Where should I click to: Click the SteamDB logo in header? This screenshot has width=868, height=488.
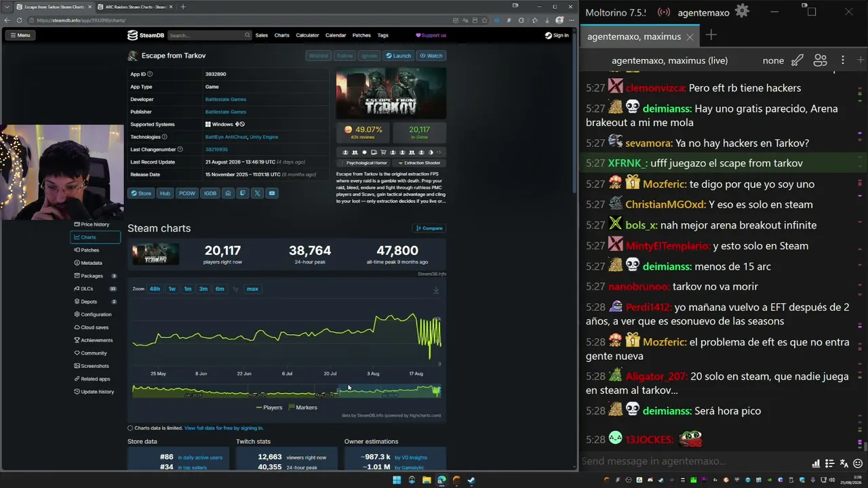(147, 35)
